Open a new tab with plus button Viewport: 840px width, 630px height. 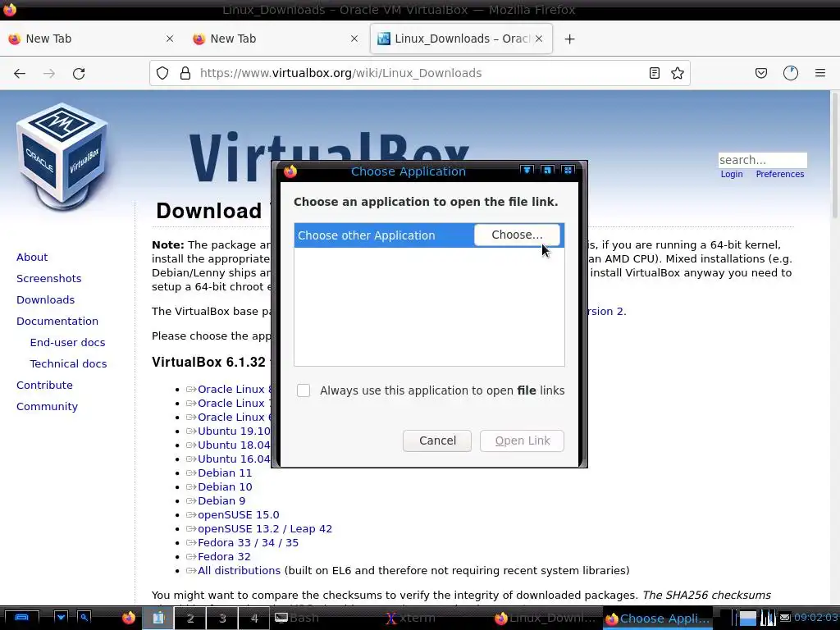pyautogui.click(x=569, y=39)
